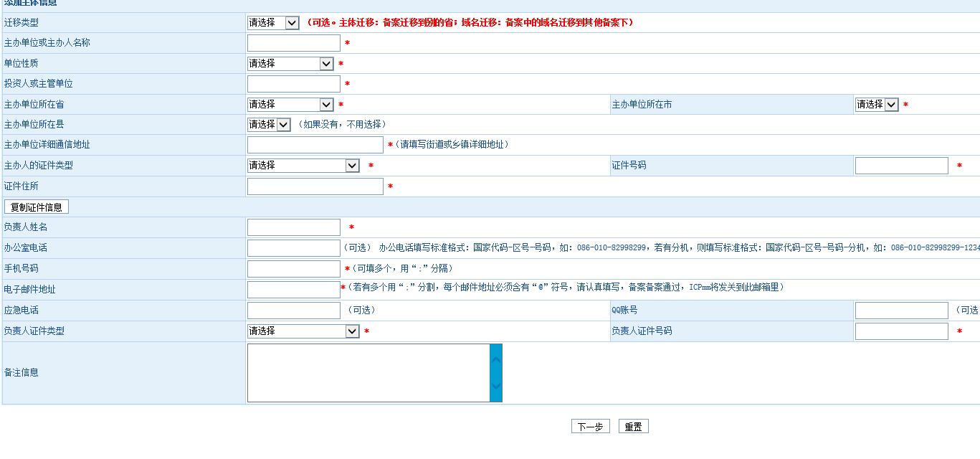Click the 下一步 button

[590, 427]
